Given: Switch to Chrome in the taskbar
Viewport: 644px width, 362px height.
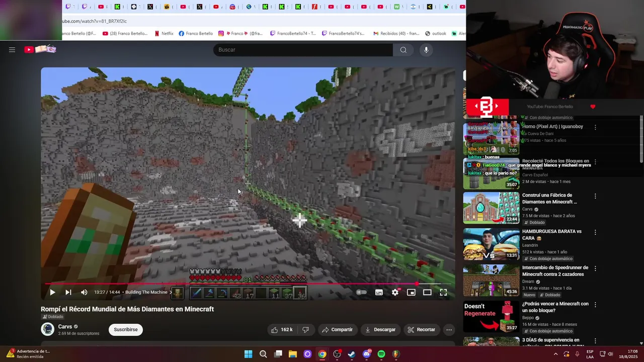Looking at the screenshot, I should [322, 354].
